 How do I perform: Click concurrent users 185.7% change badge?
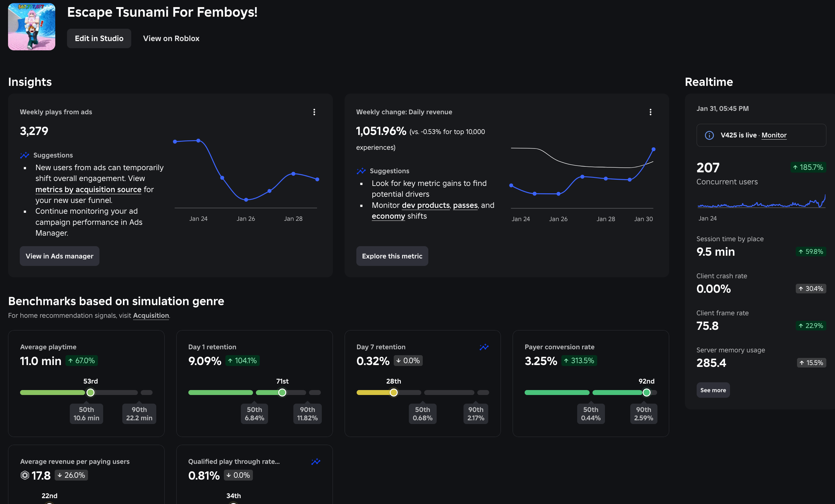pyautogui.click(x=808, y=167)
